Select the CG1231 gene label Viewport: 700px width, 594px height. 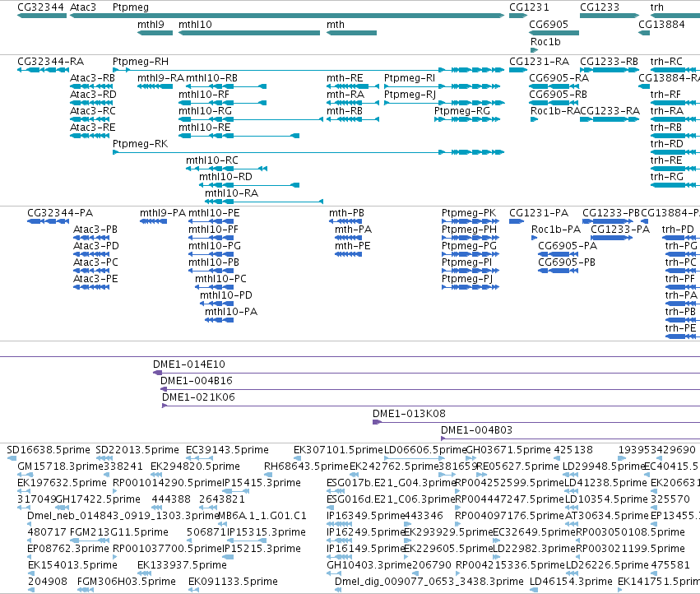(529, 7)
